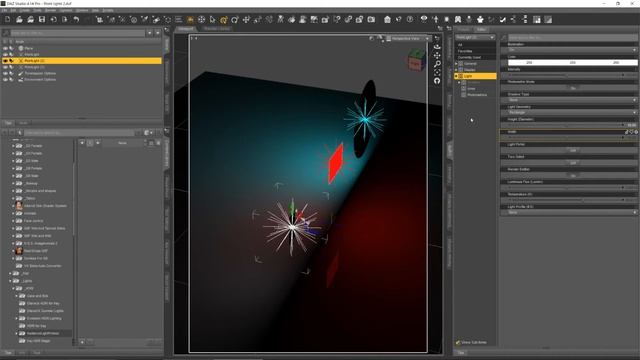Toggle visibility eye for PointLight (2)
Image resolution: width=640 pixels, height=360 pixels.
coord(5,60)
